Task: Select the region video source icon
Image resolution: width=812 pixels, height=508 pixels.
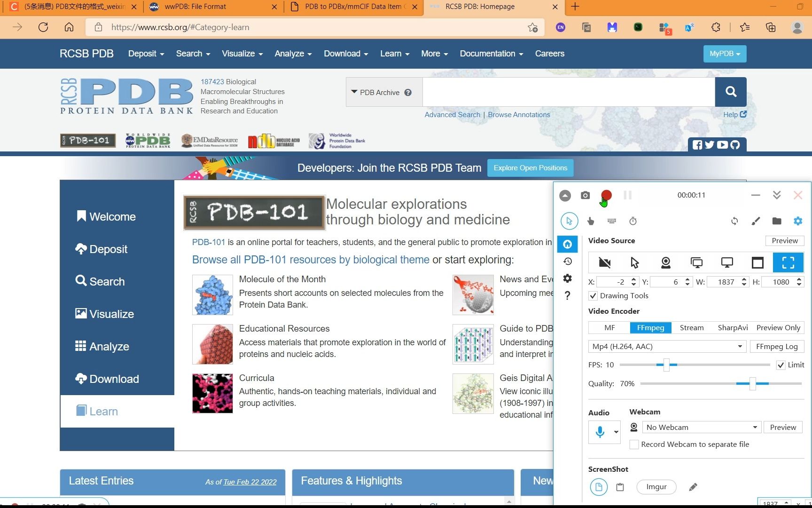Action: [x=788, y=262]
